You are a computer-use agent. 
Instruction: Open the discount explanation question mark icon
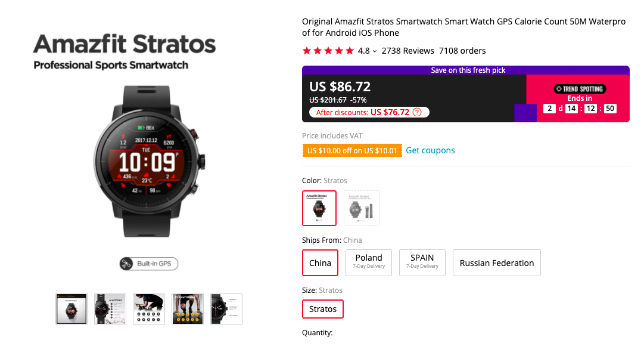[x=417, y=112]
